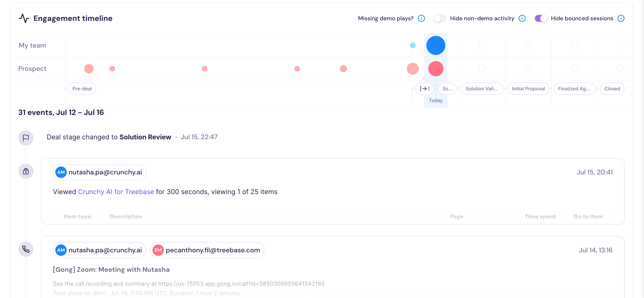Open info icon beside Hide non-demo activity

(x=522, y=18)
